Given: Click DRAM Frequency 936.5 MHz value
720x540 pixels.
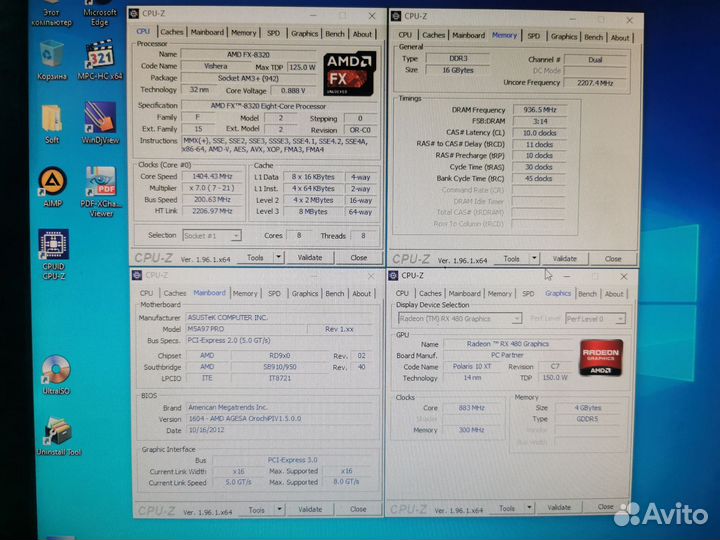Looking at the screenshot, I should pyautogui.click(x=540, y=110).
